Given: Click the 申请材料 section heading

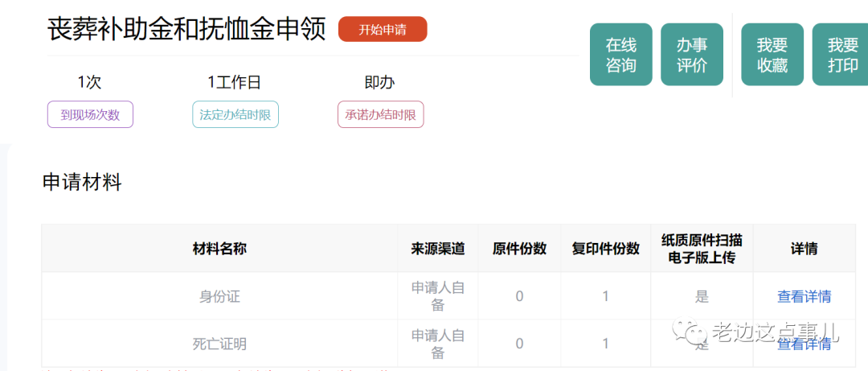Looking at the screenshot, I should [x=82, y=183].
